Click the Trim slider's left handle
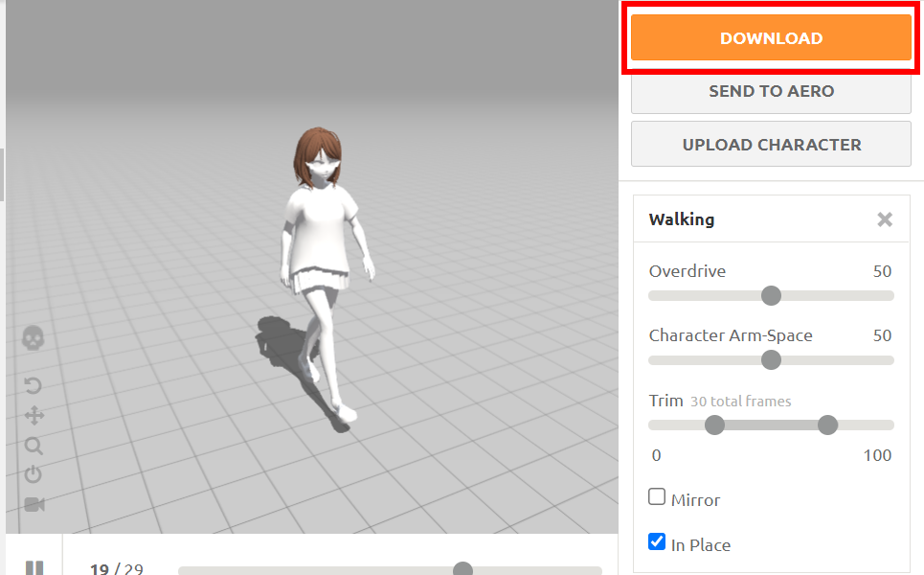The width and height of the screenshot is (924, 575). pos(714,425)
